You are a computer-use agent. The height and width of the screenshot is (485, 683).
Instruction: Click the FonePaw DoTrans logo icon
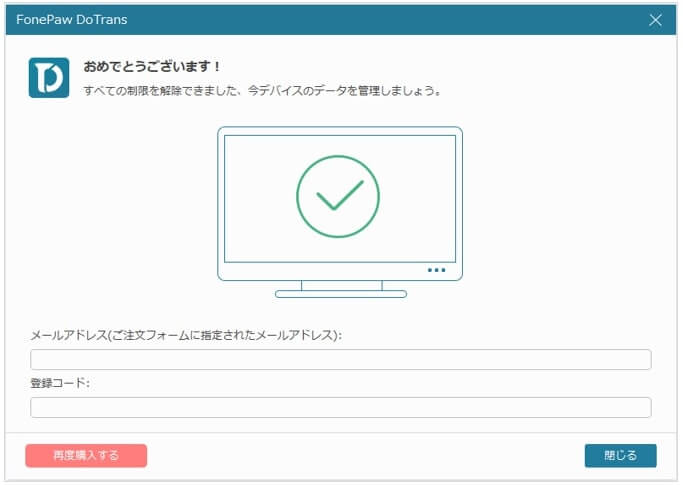49,78
